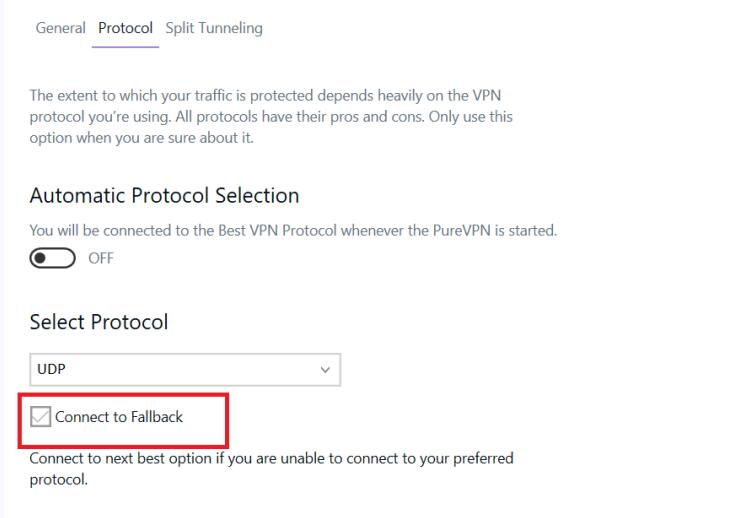The height and width of the screenshot is (518, 751).
Task: Switch to the General tab
Action: pos(60,28)
